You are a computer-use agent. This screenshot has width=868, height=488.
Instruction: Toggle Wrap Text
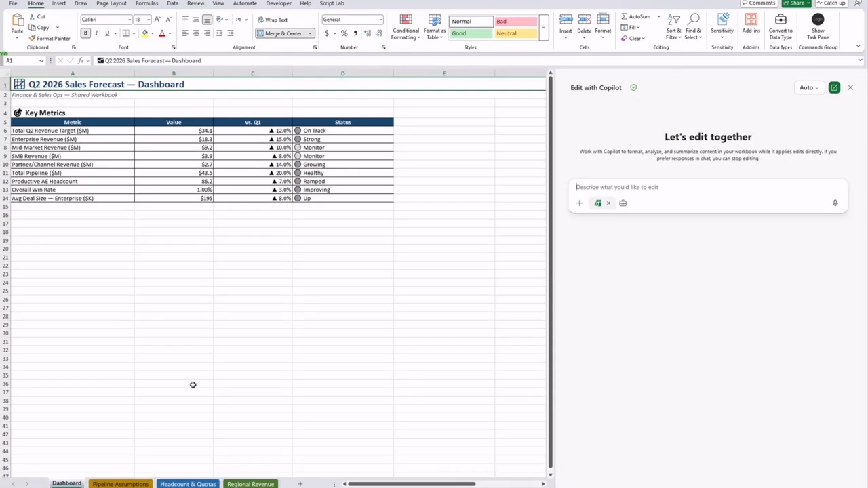point(273,20)
